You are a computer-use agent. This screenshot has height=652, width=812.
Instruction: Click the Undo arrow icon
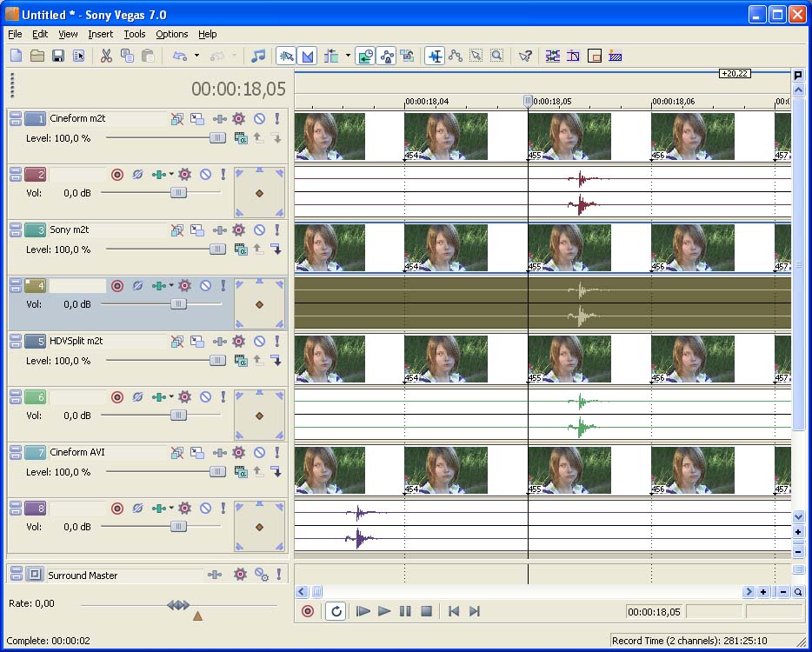180,56
